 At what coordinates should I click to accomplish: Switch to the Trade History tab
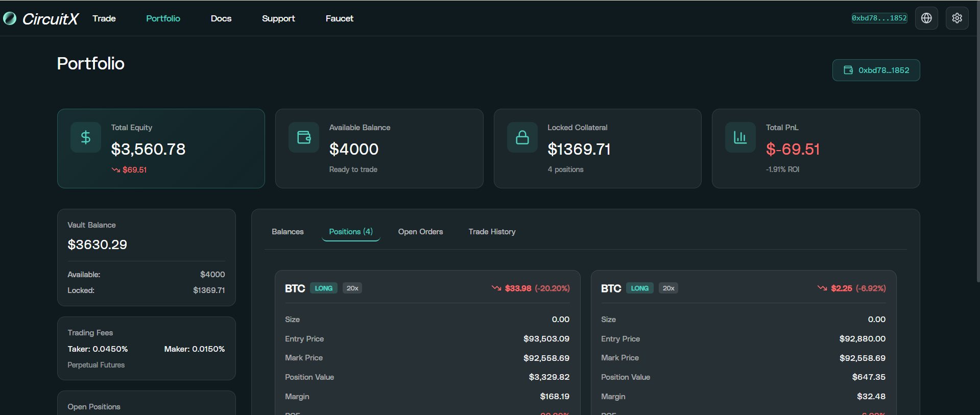point(492,232)
